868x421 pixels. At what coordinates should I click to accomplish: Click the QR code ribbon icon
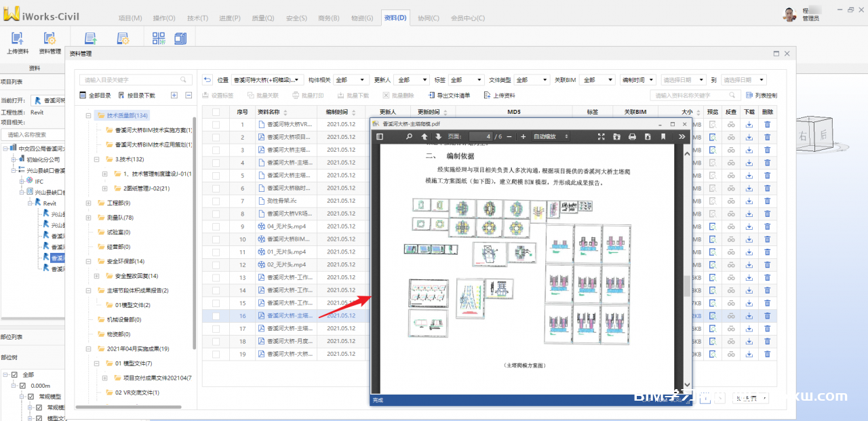click(x=159, y=39)
